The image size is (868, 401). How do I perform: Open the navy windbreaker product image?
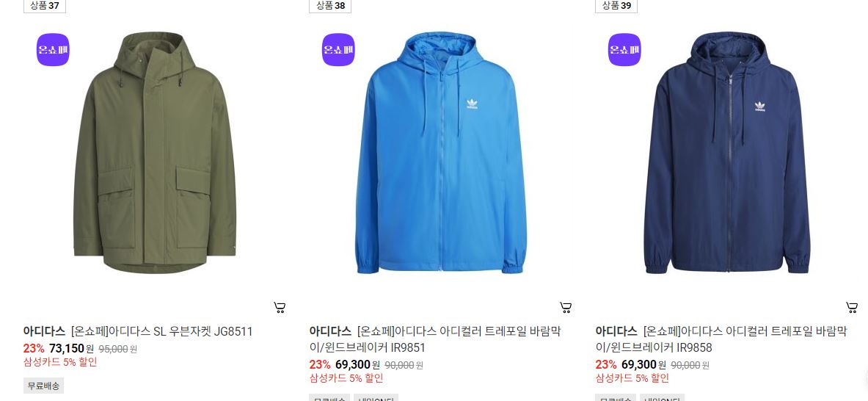[727, 153]
